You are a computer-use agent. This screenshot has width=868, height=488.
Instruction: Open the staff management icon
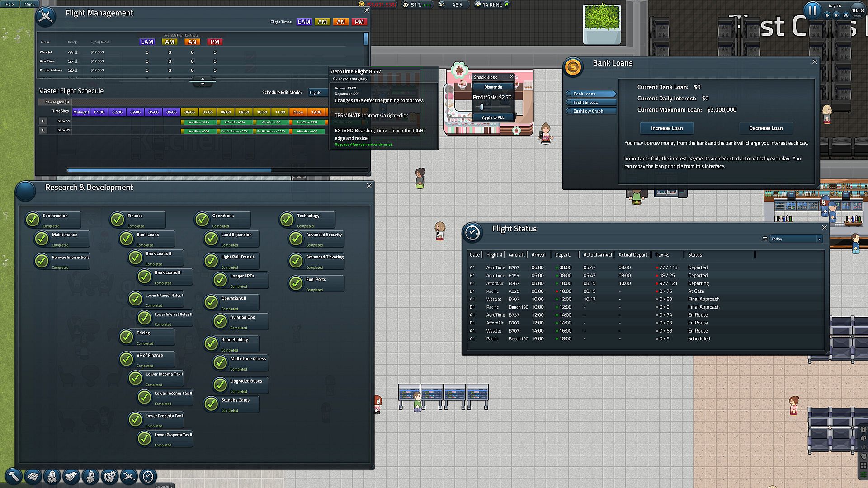[52, 476]
